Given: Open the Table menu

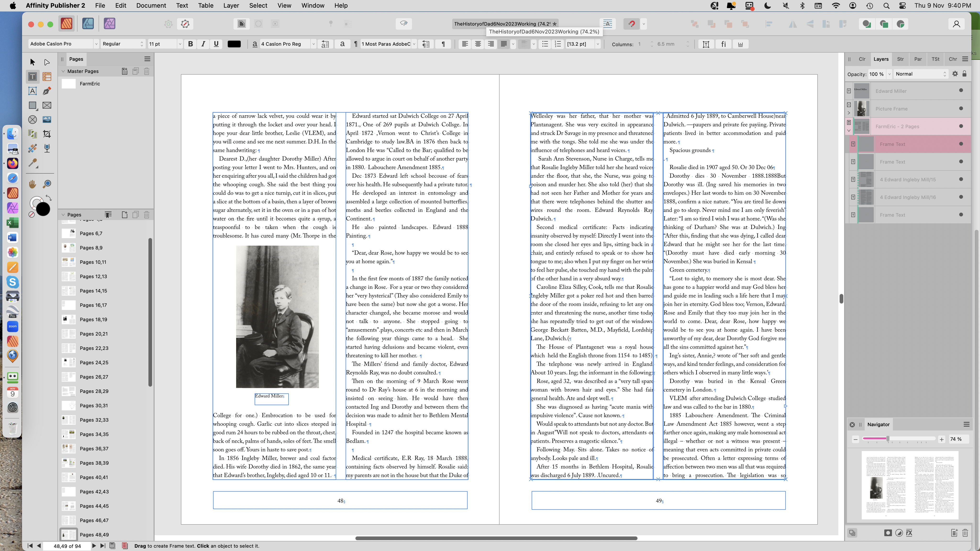Looking at the screenshot, I should pyautogui.click(x=206, y=5).
